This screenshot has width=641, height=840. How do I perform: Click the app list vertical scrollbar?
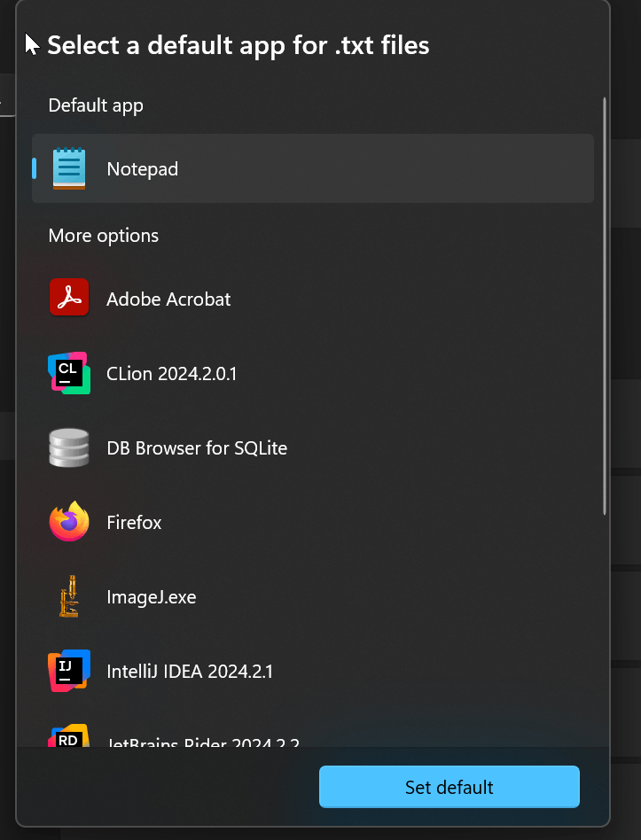click(605, 307)
